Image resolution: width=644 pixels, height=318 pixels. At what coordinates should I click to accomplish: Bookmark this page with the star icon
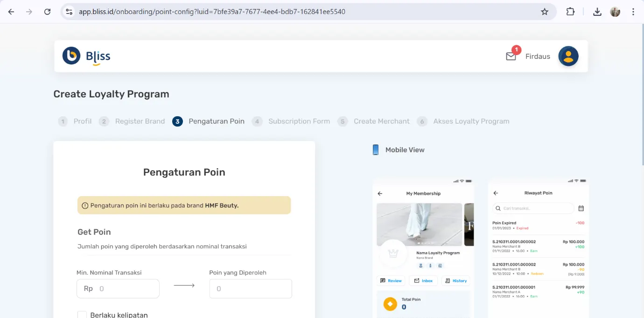click(x=544, y=12)
